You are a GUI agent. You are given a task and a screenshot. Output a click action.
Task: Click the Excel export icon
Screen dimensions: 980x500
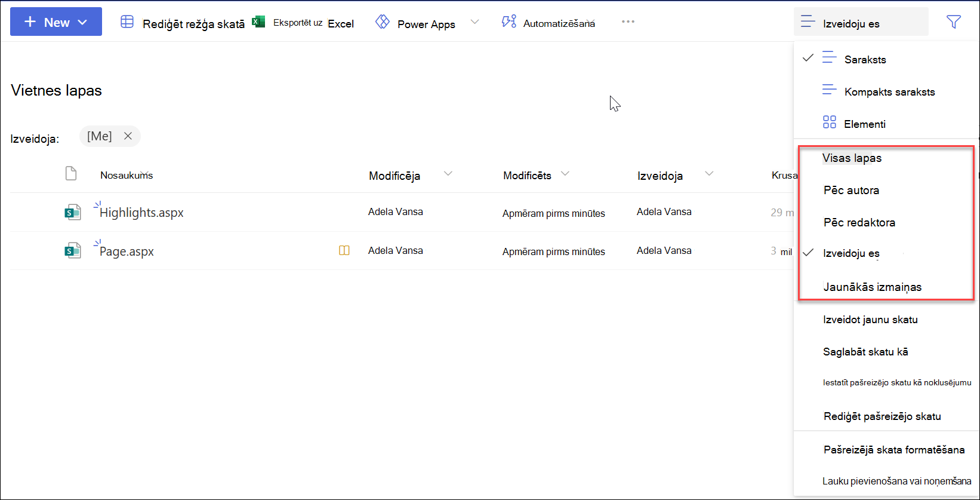point(258,22)
